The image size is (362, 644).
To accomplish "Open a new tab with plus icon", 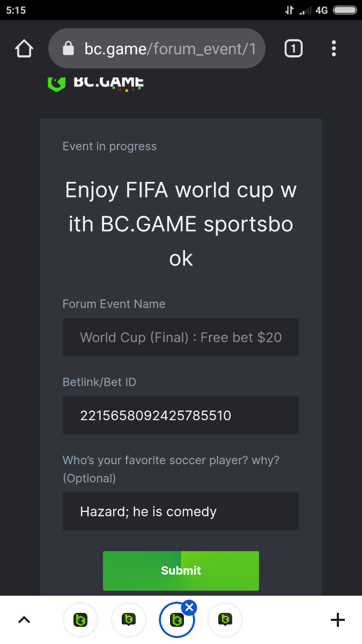I will [338, 620].
